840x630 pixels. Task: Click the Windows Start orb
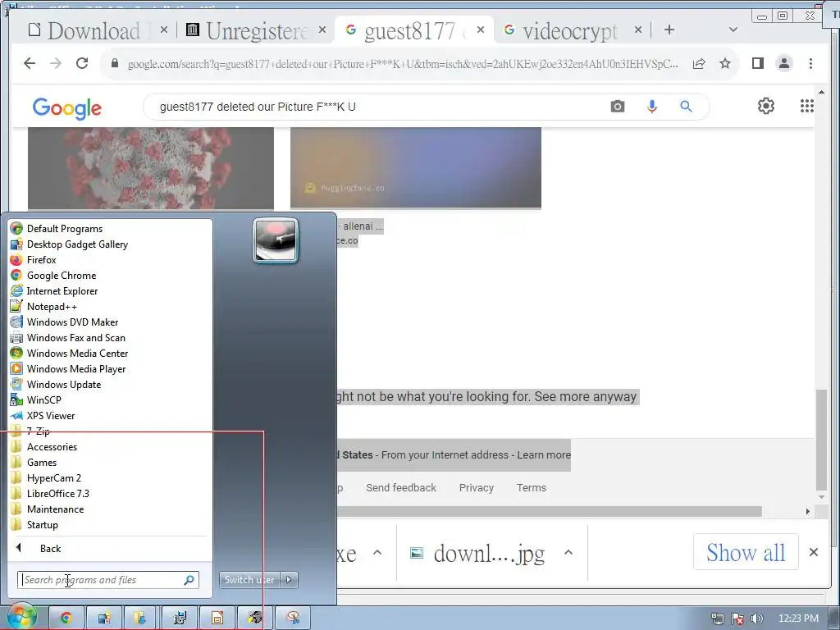coord(21,618)
